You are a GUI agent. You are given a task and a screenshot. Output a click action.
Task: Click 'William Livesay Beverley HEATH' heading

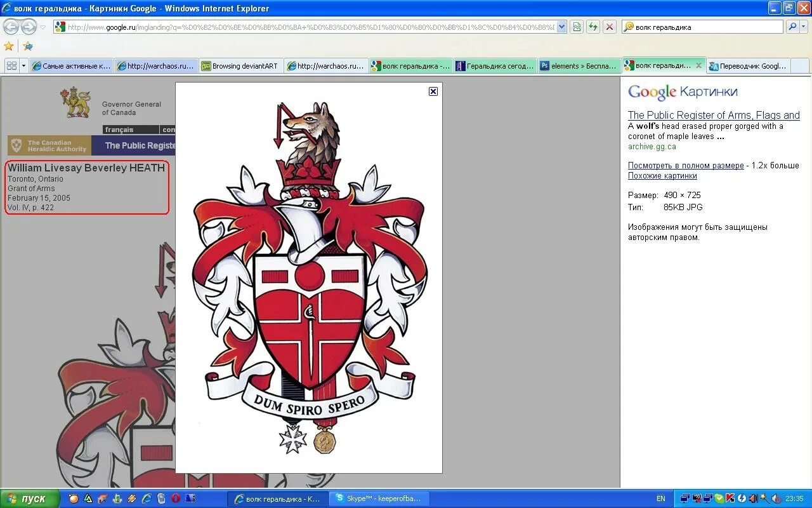click(x=86, y=168)
